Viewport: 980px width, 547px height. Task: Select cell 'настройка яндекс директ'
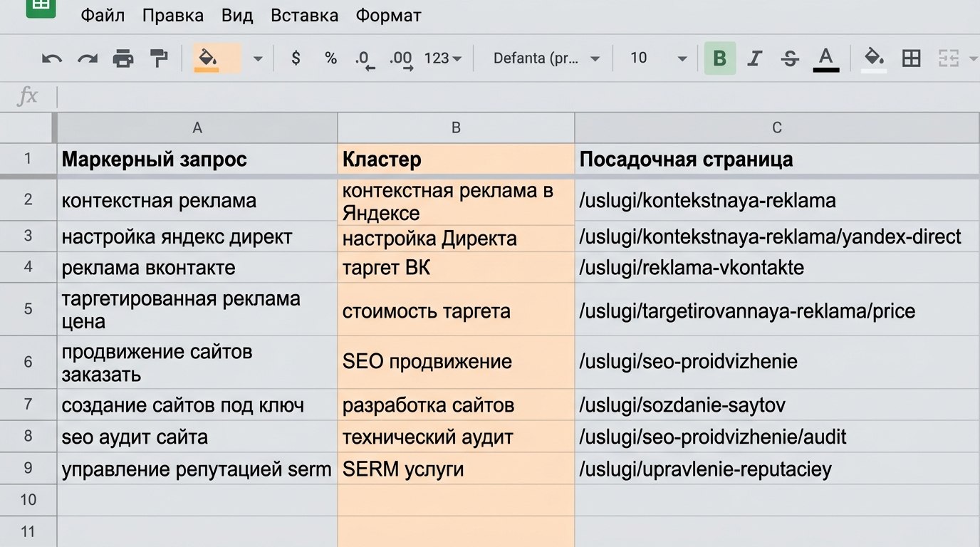[197, 236]
